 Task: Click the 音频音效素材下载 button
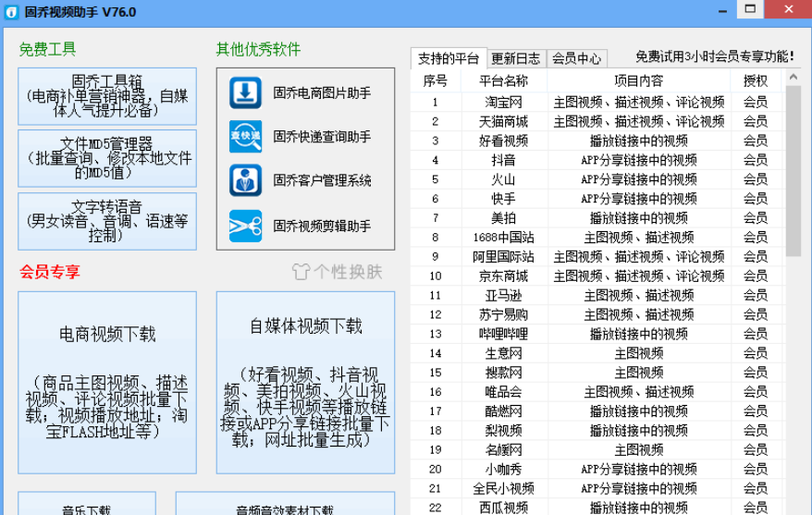[x=286, y=504]
